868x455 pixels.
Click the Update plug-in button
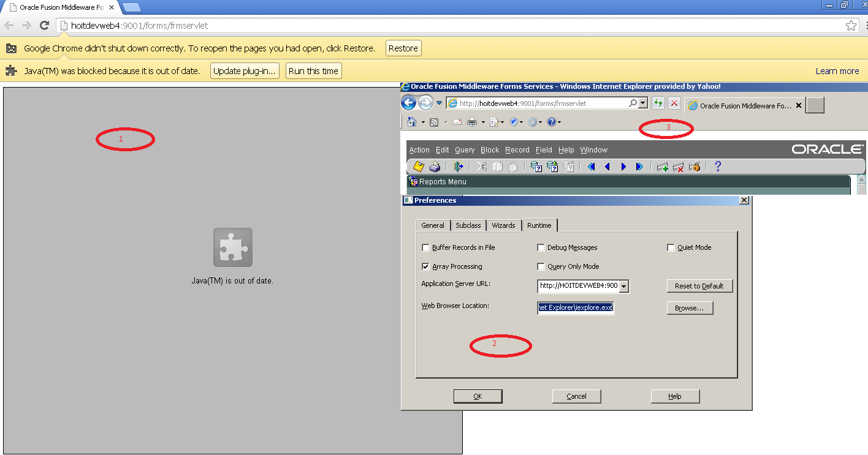245,71
